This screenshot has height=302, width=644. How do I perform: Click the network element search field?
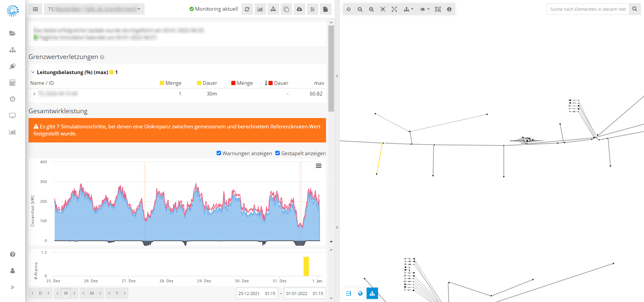click(588, 9)
